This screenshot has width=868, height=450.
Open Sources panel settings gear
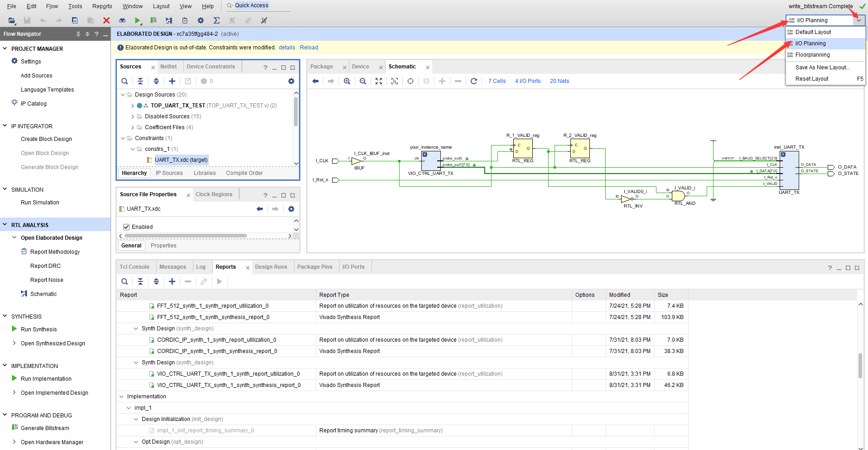point(291,81)
